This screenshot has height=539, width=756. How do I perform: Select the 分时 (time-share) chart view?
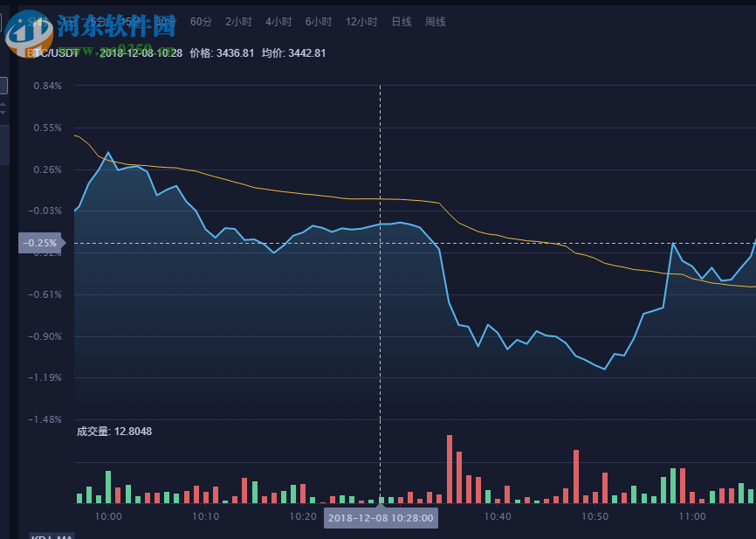(x=37, y=22)
